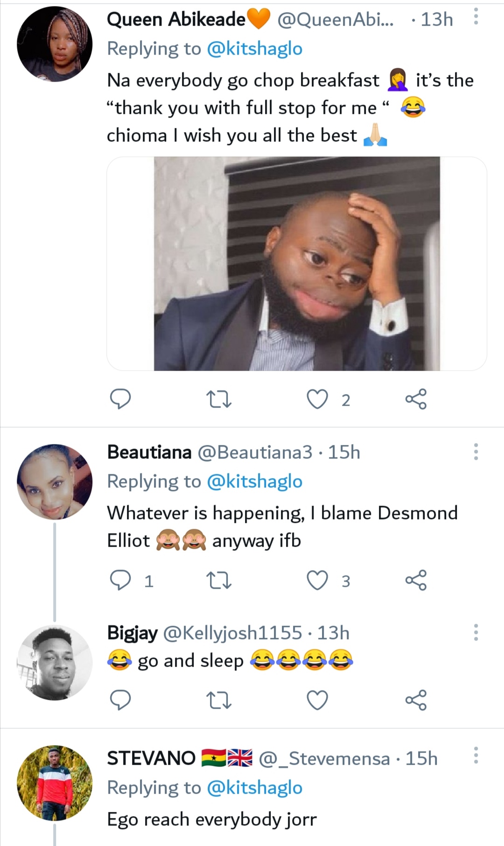Open the attached photo in Queen Abikeade's tweet
504x846 pixels.
(297, 263)
